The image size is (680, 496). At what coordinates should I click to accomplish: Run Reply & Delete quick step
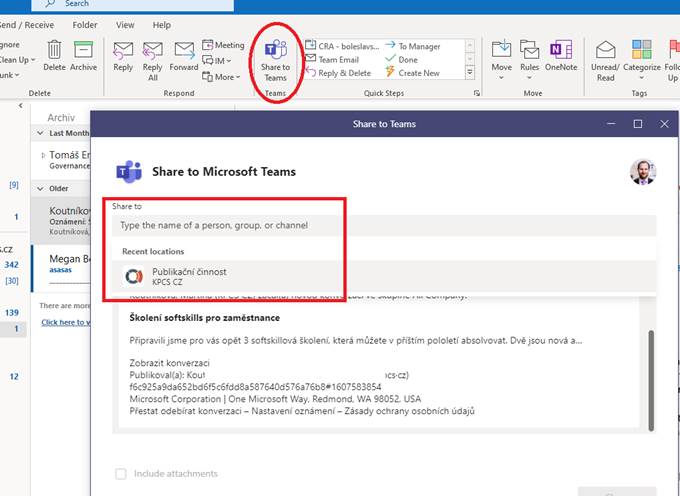pyautogui.click(x=338, y=73)
